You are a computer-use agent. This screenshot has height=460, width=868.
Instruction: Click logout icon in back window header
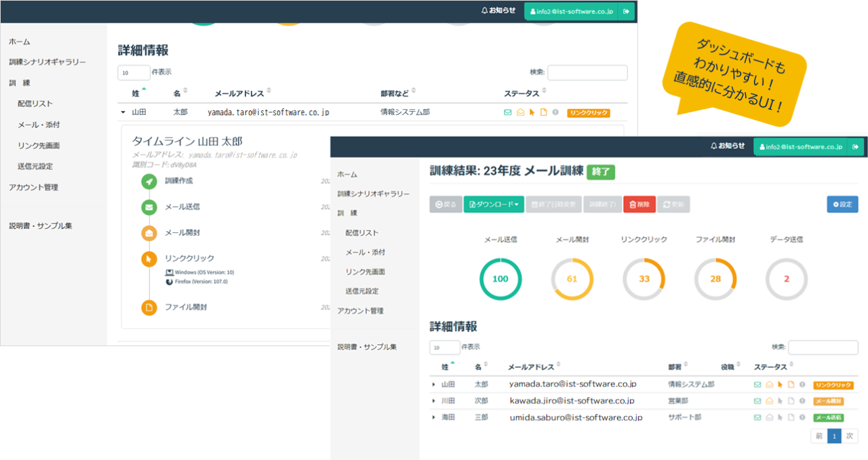(627, 12)
